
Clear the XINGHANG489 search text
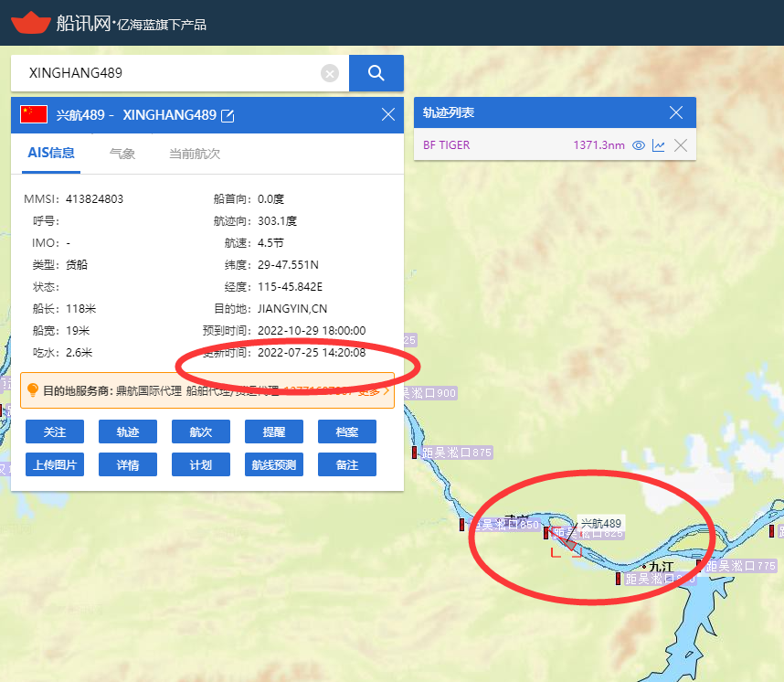[330, 73]
